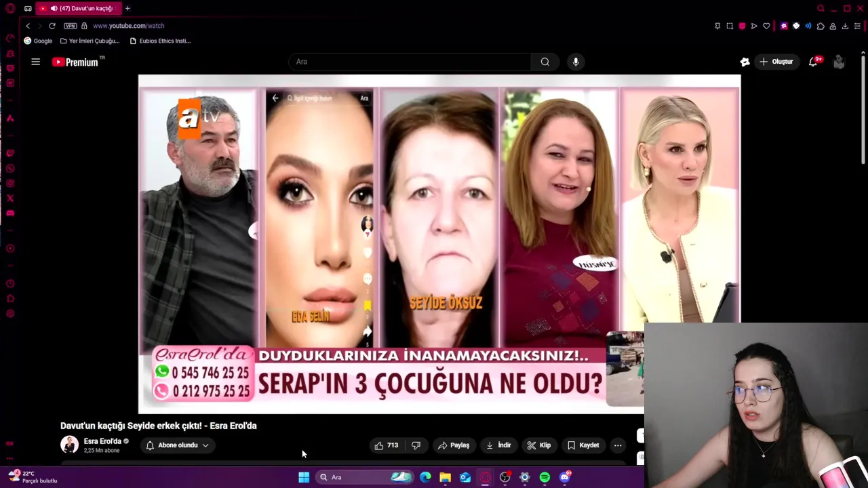Image resolution: width=868 pixels, height=488 pixels.
Task: Open the weather widget showing 22°C
Action: tap(33, 477)
